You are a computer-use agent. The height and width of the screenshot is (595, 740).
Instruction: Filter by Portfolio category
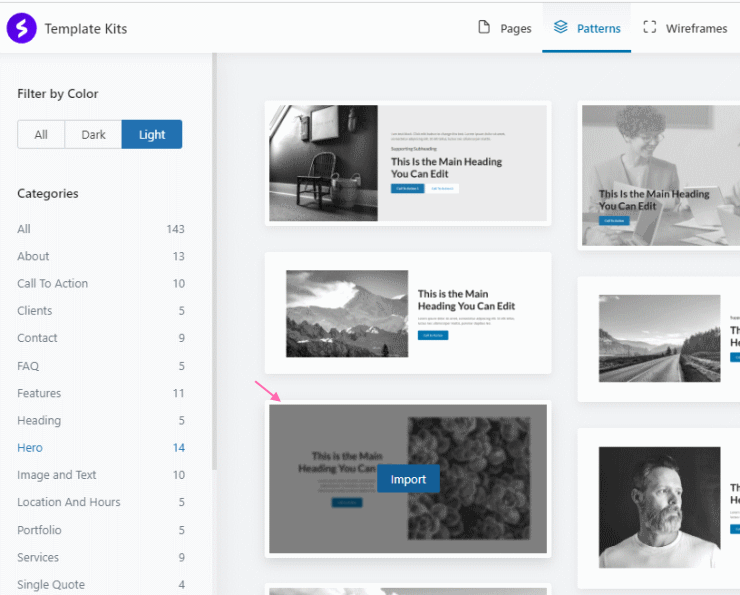(101, 530)
